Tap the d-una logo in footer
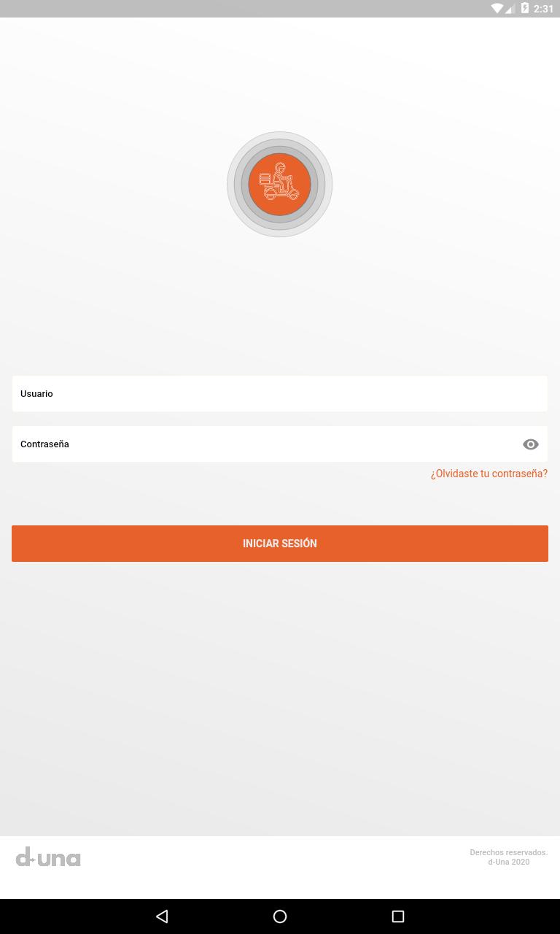This screenshot has width=560, height=934. point(48,857)
